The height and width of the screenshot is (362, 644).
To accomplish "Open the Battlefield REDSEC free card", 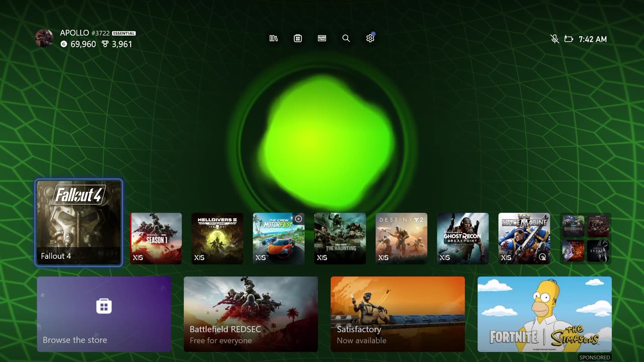I will 251,314.
